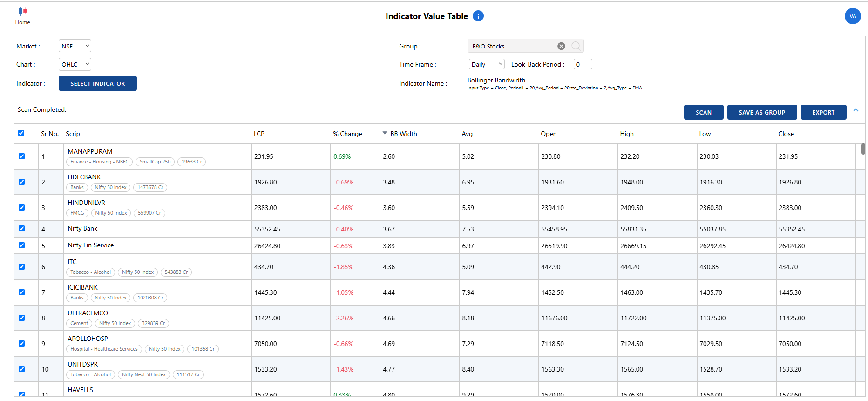Click the Hospital - Healthcare Services tag
The width and height of the screenshot is (868, 401).
[104, 349]
